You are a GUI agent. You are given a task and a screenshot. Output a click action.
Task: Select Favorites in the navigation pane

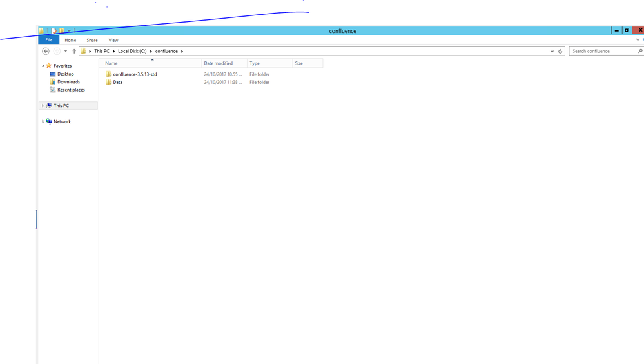(x=63, y=66)
